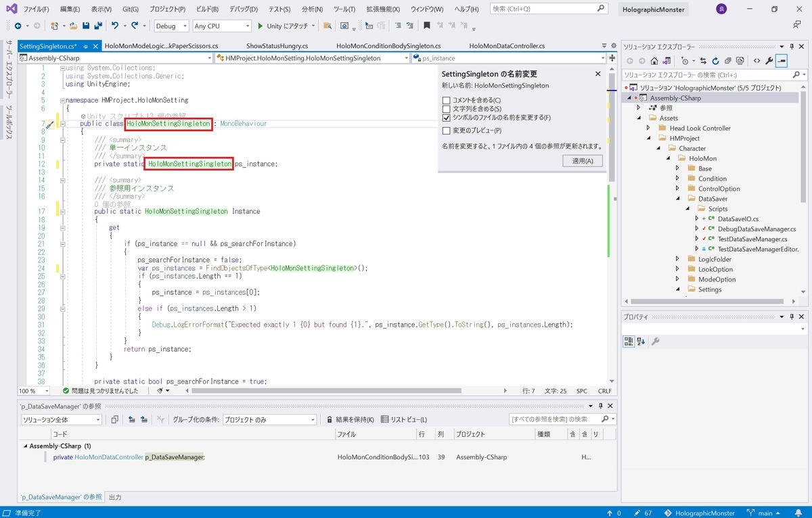Toggle the bookmark icon in the toolbar
The image size is (812, 518).
coord(427,26)
